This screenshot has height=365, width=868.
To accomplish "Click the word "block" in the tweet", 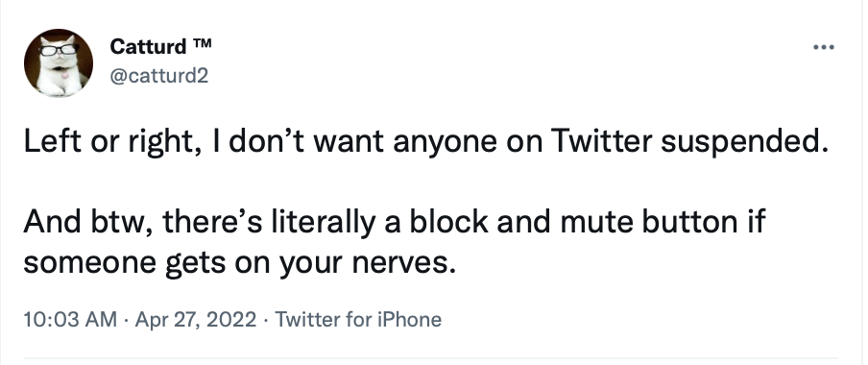I will 449,222.
